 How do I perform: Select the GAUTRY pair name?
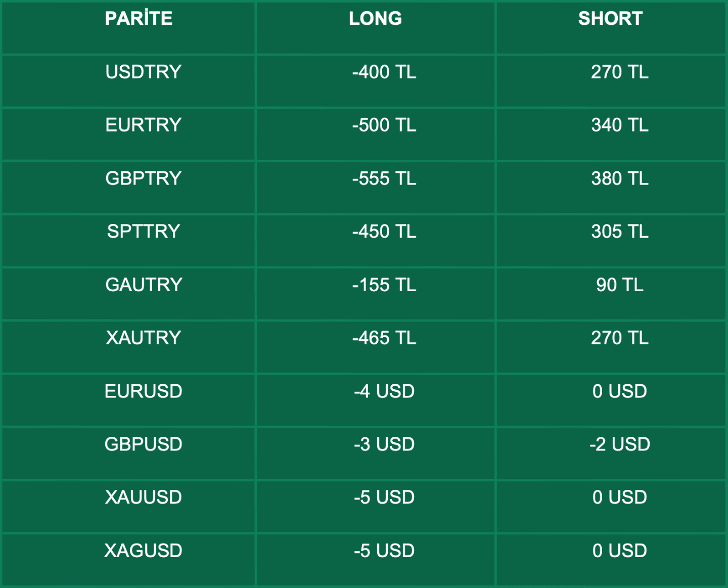click(x=143, y=285)
